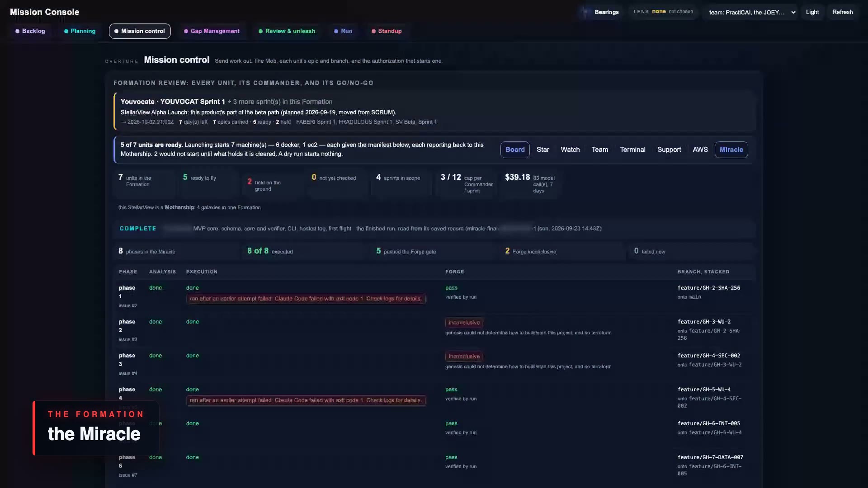Click branch feature/GH-6-INT-005
The image size is (868, 488).
pyautogui.click(x=708, y=423)
